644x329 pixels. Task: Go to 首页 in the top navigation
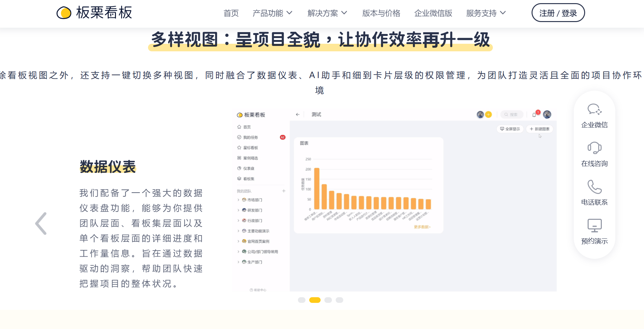(x=231, y=13)
